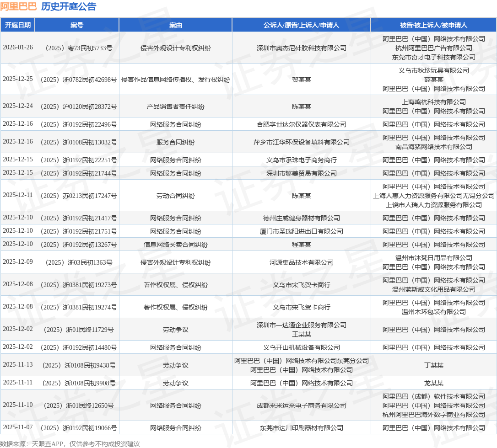Click defendant 上海鸣杭科技有限公司
The image size is (497, 448).
(433, 102)
